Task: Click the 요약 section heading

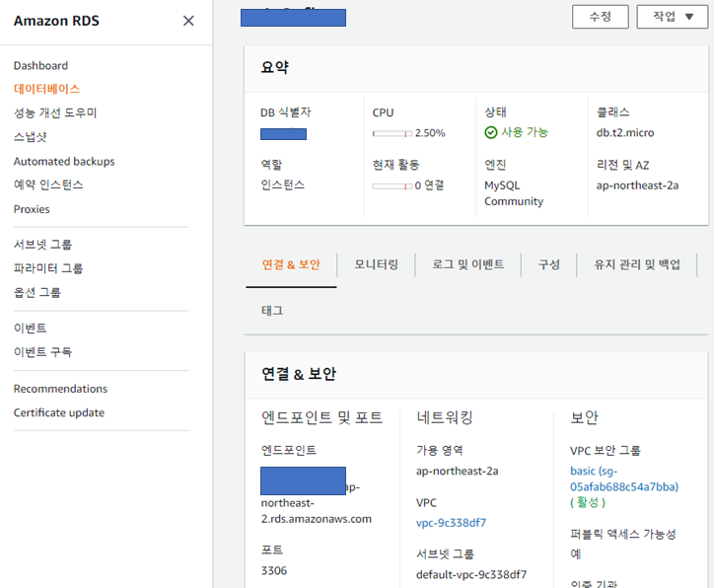Action: pyautogui.click(x=274, y=67)
